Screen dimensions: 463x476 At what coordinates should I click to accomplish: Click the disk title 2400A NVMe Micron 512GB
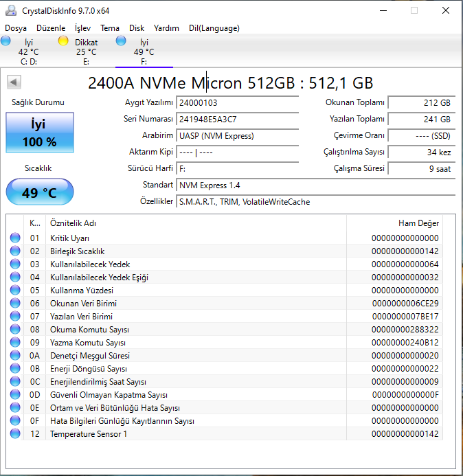point(230,83)
